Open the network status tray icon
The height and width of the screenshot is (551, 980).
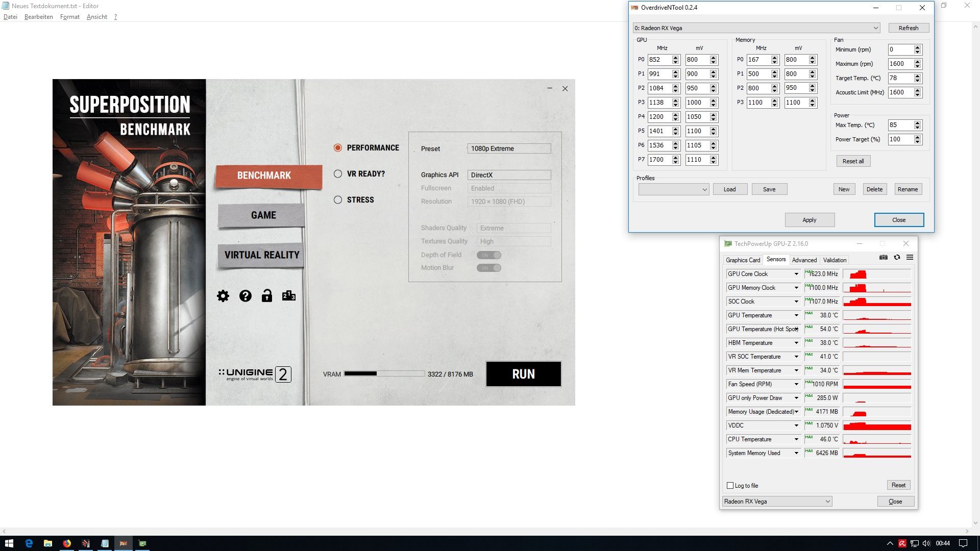click(915, 543)
